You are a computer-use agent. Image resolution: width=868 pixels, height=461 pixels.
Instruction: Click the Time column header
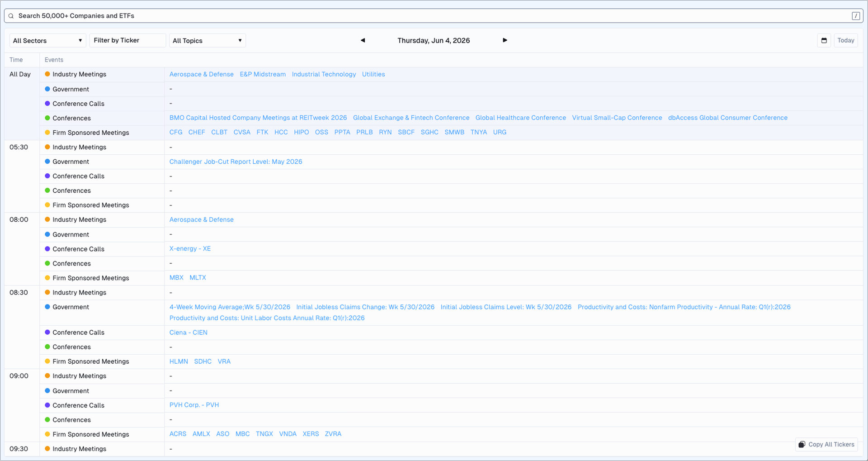coord(16,60)
